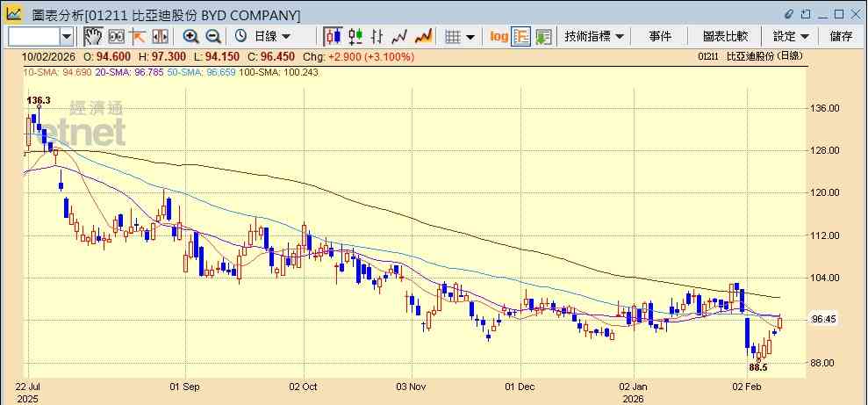
Task: Click the 88.5 low price marker
Action: click(x=757, y=366)
